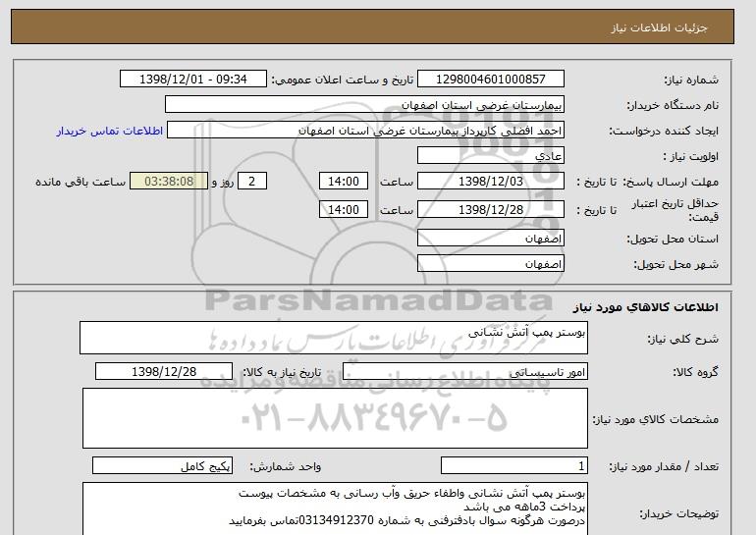This screenshot has width=756, height=535.
Task: Select the label شرح کلی نیاز
Action: click(682, 339)
